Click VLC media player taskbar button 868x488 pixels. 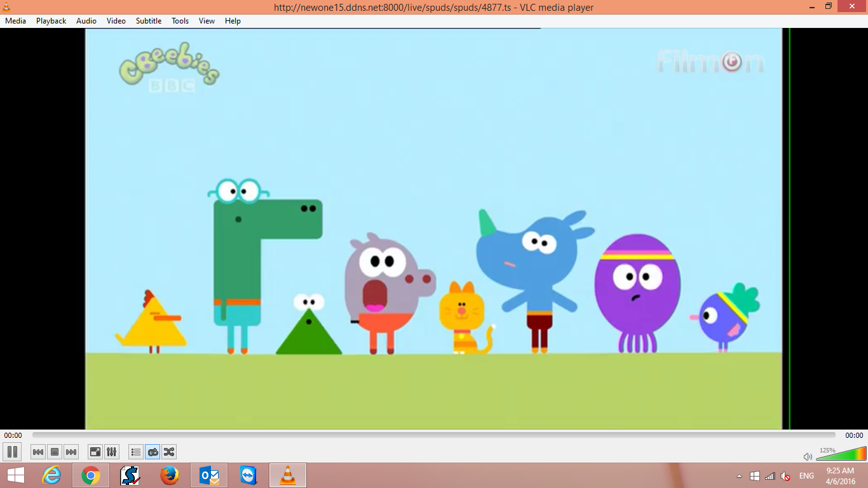click(288, 475)
